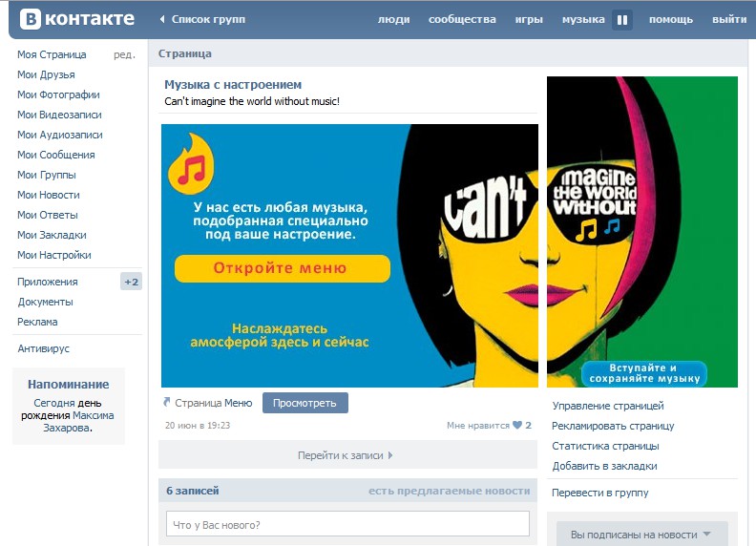
Task: Click the Страница header label
Action: tap(184, 53)
